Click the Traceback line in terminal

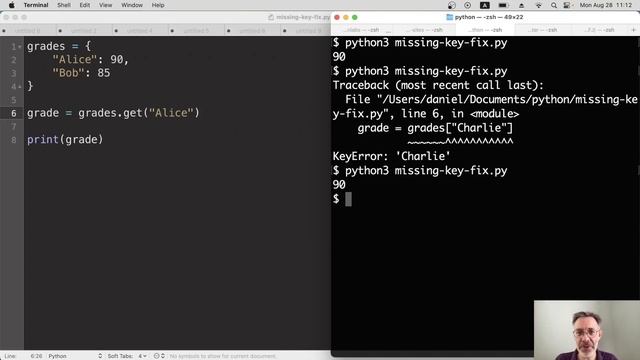pos(438,85)
